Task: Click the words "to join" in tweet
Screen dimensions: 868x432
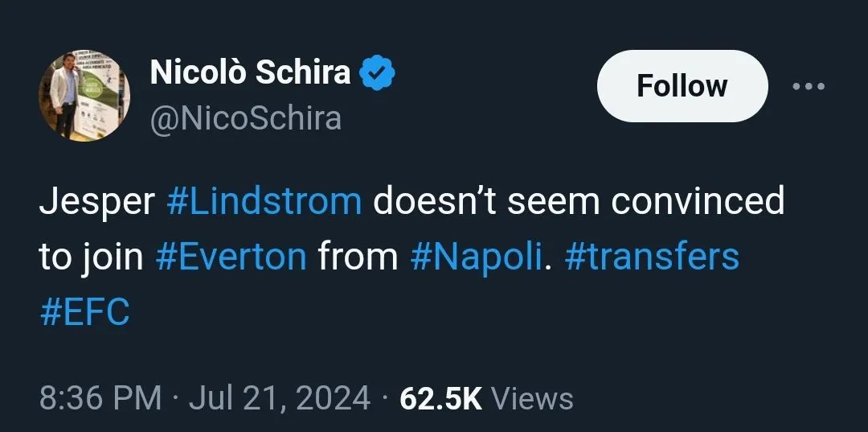Action: 91,257
